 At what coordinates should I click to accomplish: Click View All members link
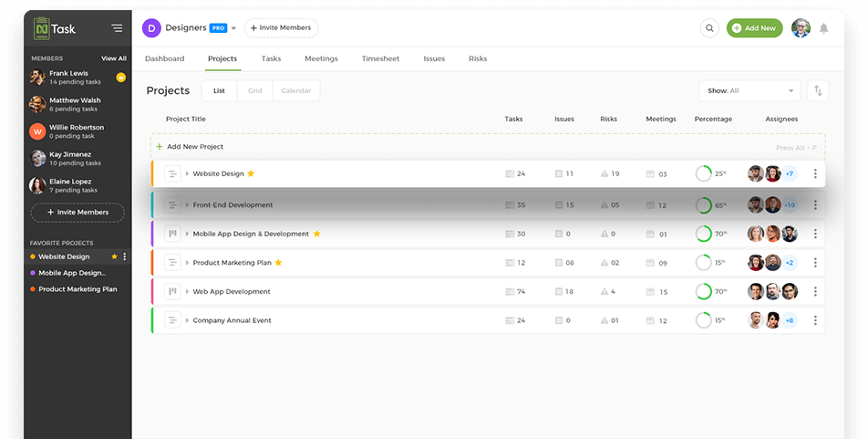click(x=114, y=58)
